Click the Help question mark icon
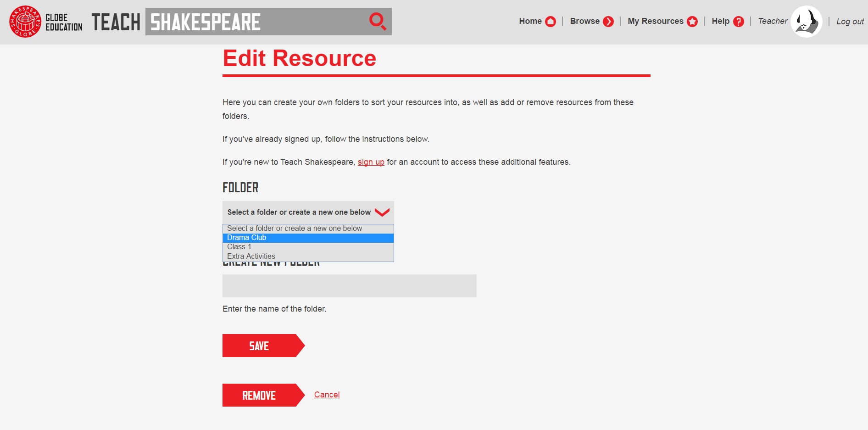This screenshot has width=868, height=430. point(739,22)
